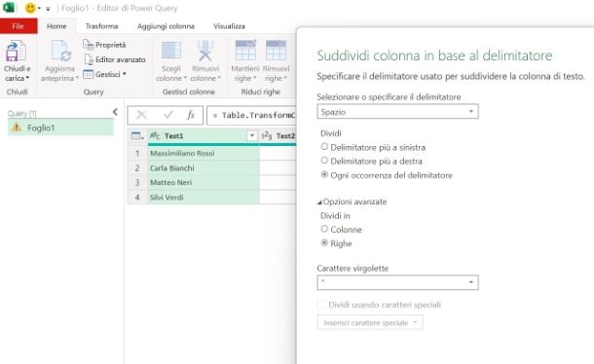
Task: Open the Aggiungi colonna tab
Action: [x=166, y=26]
